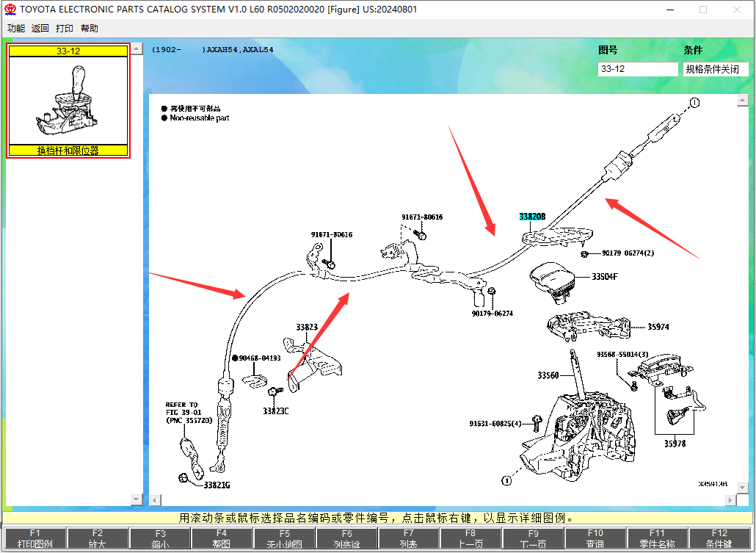The height and width of the screenshot is (553, 756).
Task: Open the 功能 menu
Action: point(16,29)
